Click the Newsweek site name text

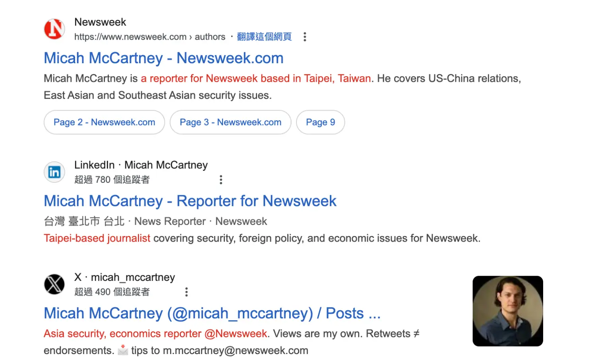pos(100,22)
